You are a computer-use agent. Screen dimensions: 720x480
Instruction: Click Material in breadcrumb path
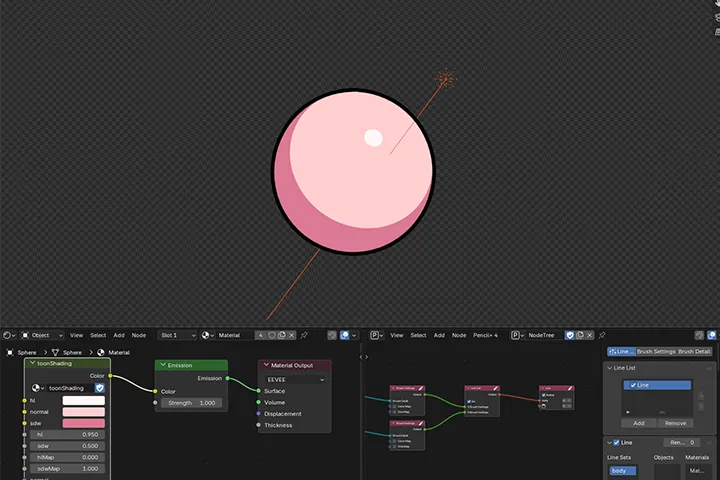114,352
